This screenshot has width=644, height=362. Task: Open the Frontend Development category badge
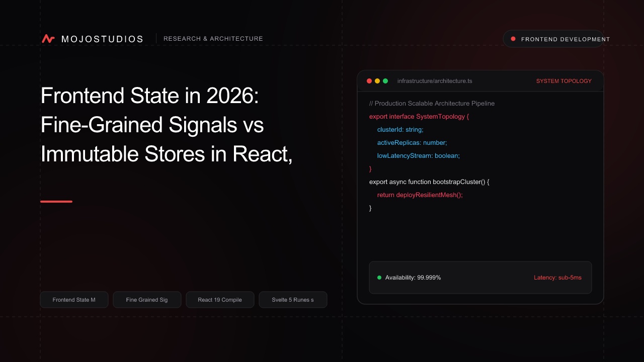tap(553, 39)
